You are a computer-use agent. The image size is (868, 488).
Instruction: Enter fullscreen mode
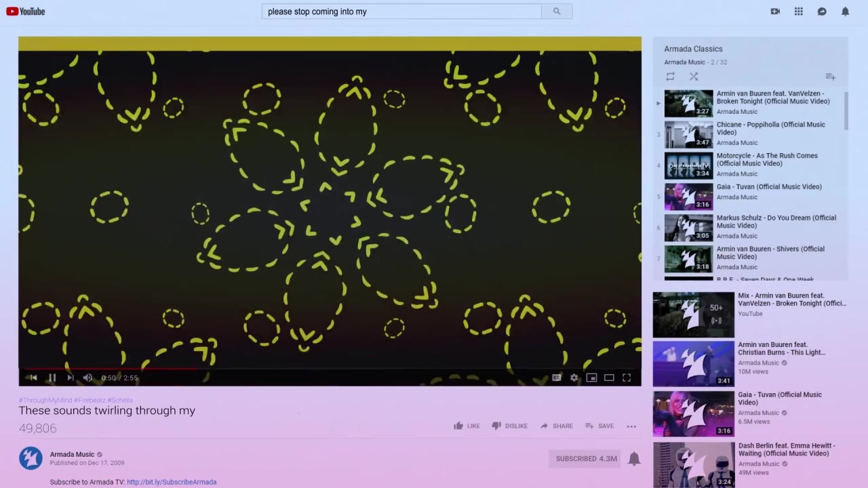point(627,378)
